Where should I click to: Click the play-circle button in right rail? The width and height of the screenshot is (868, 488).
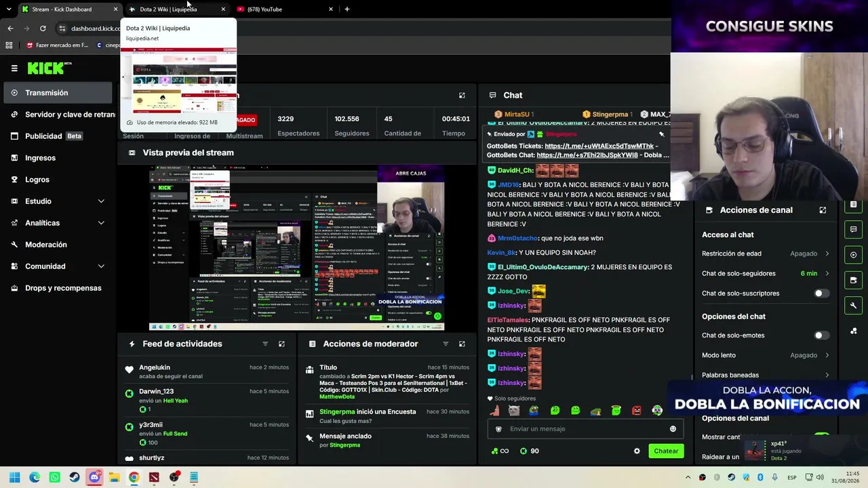tap(854, 255)
